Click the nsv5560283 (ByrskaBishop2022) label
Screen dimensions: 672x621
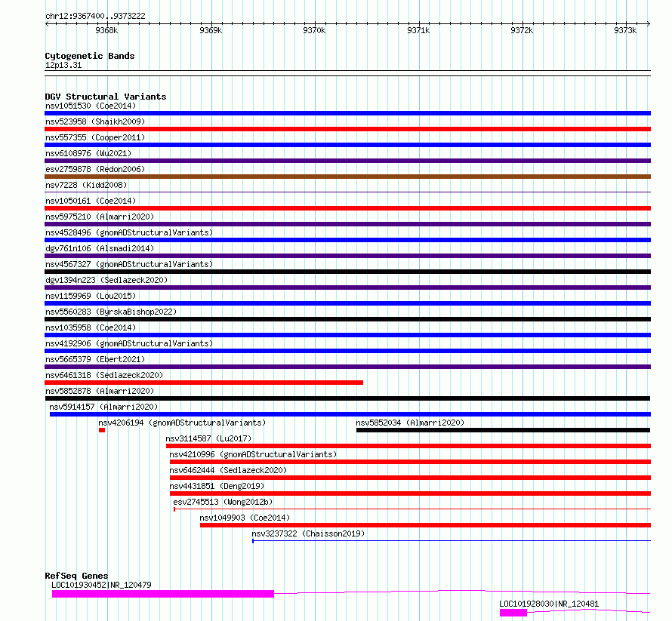[111, 312]
